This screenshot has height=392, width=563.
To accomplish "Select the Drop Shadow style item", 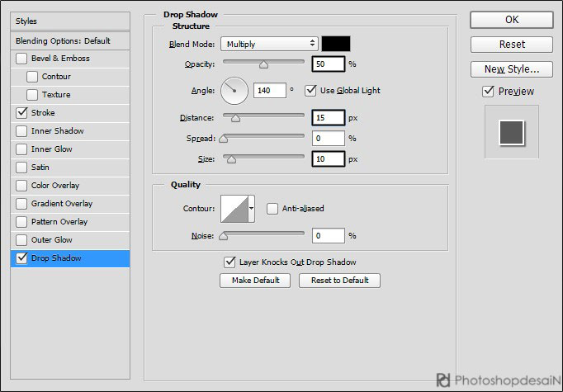I will tap(56, 258).
